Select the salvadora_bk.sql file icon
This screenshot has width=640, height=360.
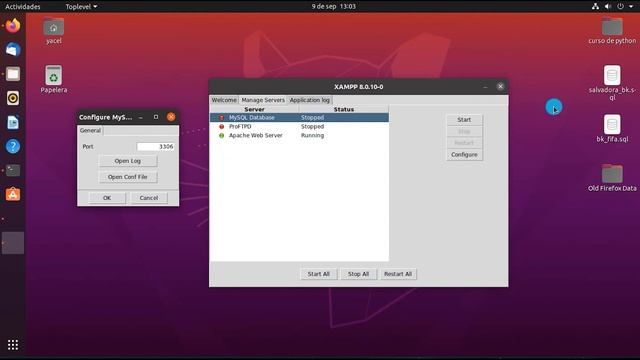(612, 76)
